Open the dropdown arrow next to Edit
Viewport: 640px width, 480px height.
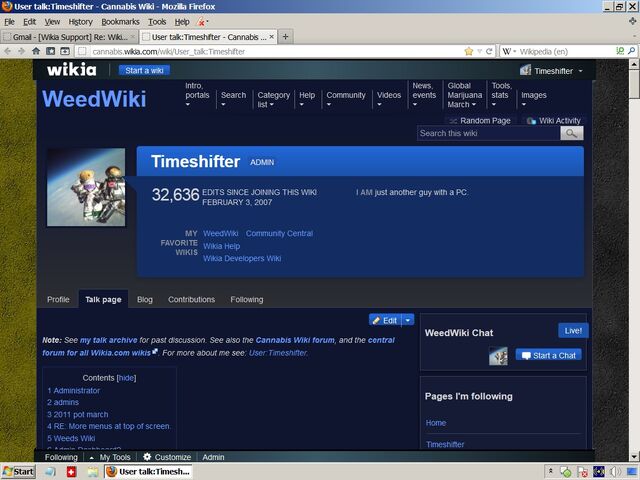pos(408,320)
